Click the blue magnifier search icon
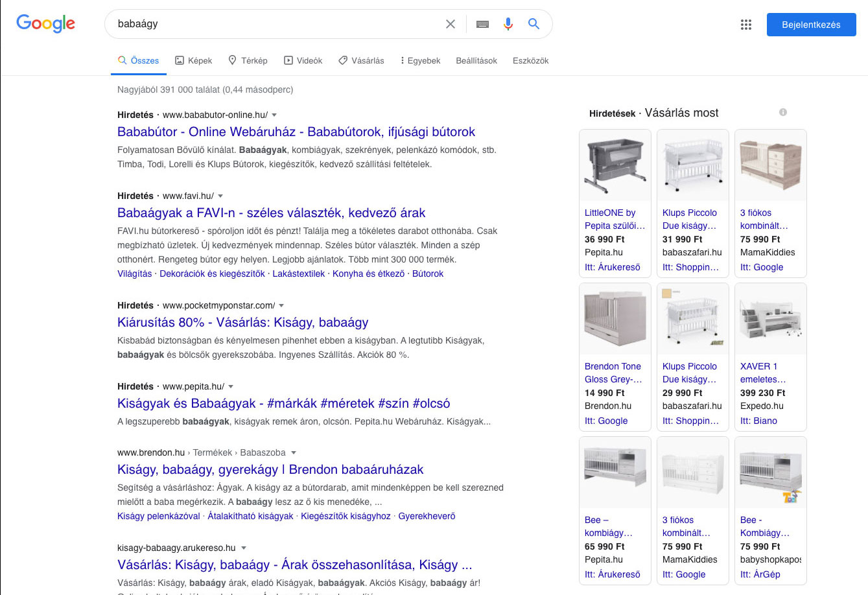Viewport: 868px width, 595px height. [x=534, y=24]
